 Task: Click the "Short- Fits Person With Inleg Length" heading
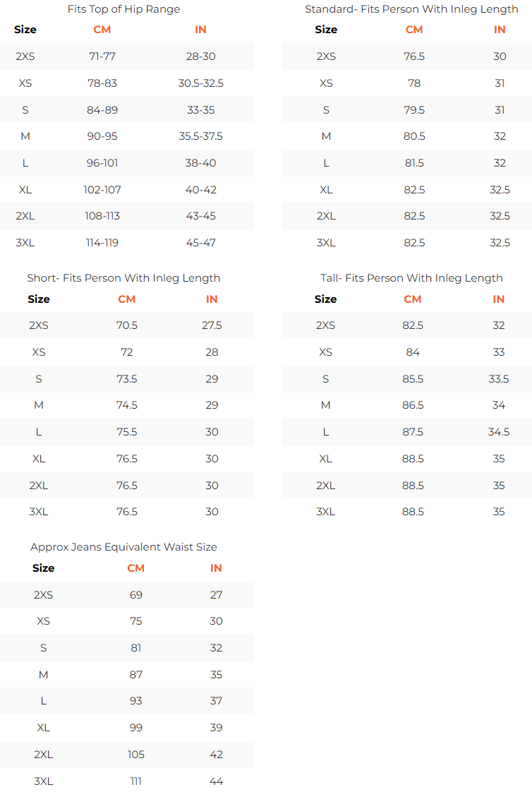123,278
